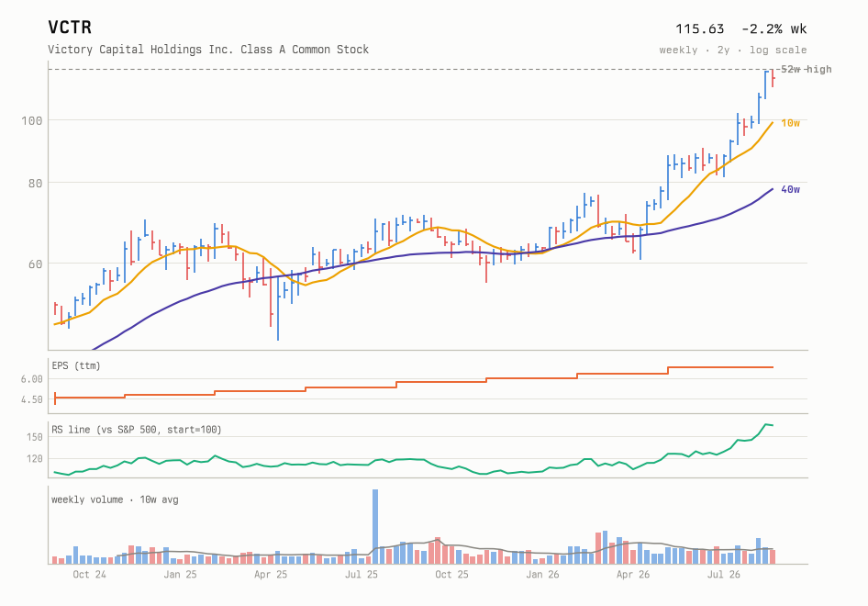Image resolution: width=868 pixels, height=606 pixels.
Task: Click the 'weekly volume · 10w avg' label
Action: click(115, 499)
